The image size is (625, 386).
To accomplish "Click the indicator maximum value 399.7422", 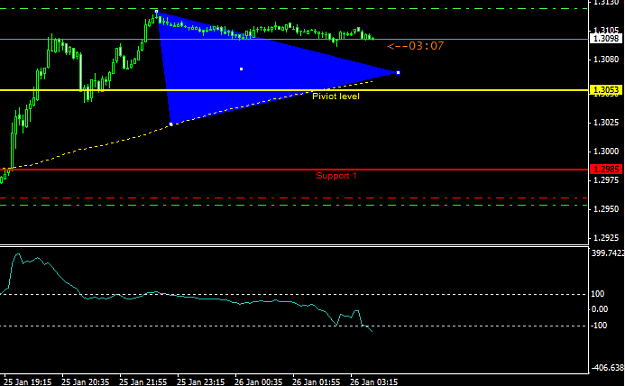I will 608,253.
